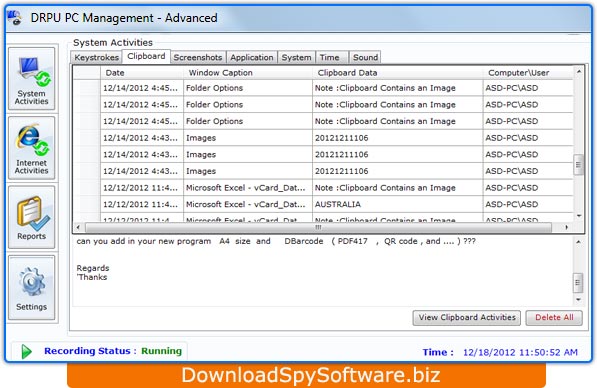Sort by Clipboard Data column header
Image resolution: width=597 pixels, height=388 pixels.
click(x=398, y=73)
